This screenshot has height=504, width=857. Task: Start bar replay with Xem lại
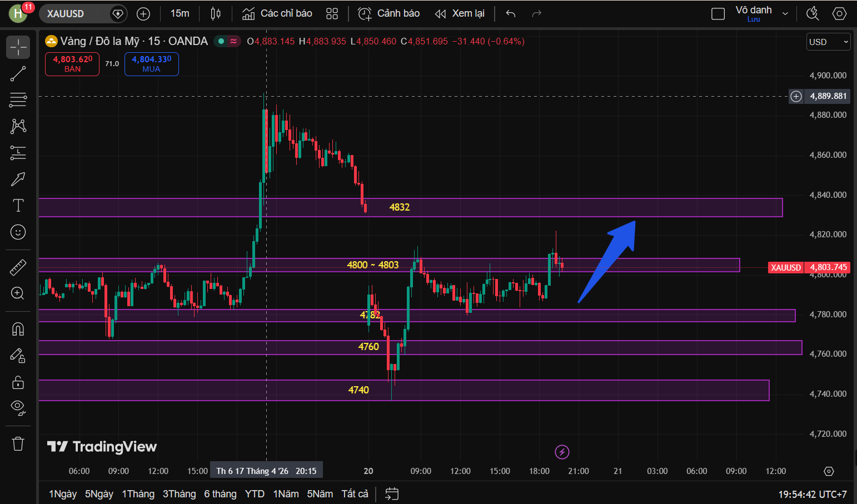[460, 13]
